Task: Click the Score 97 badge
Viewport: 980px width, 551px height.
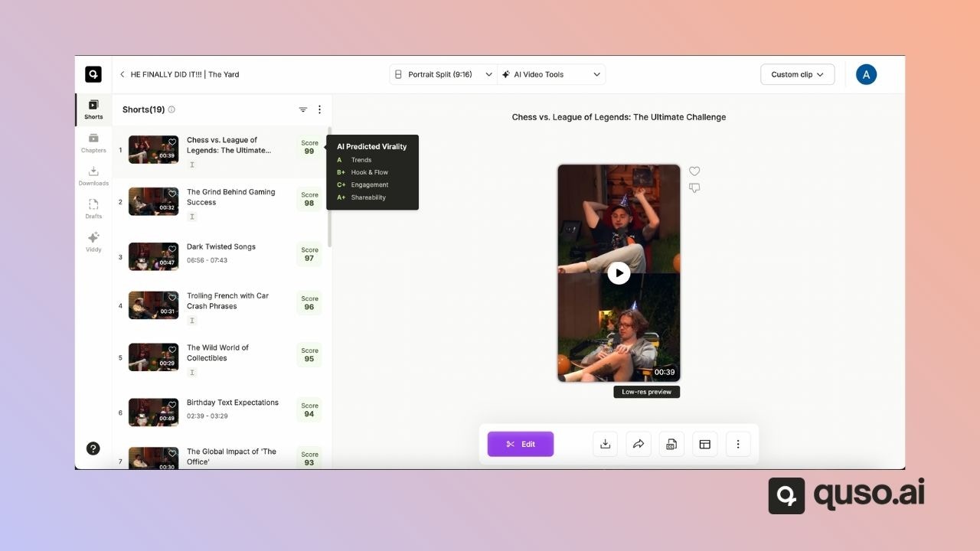Action: tap(309, 254)
